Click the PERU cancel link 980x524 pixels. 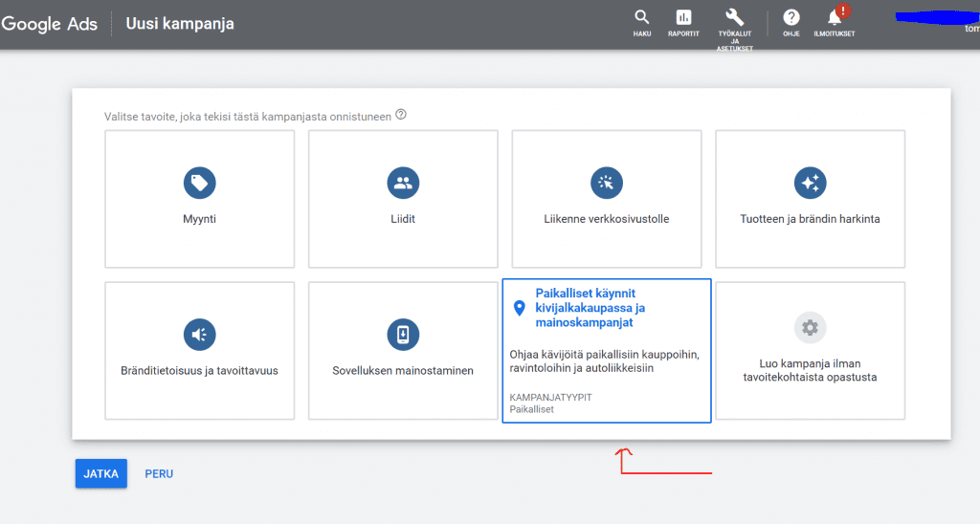pos(159,473)
